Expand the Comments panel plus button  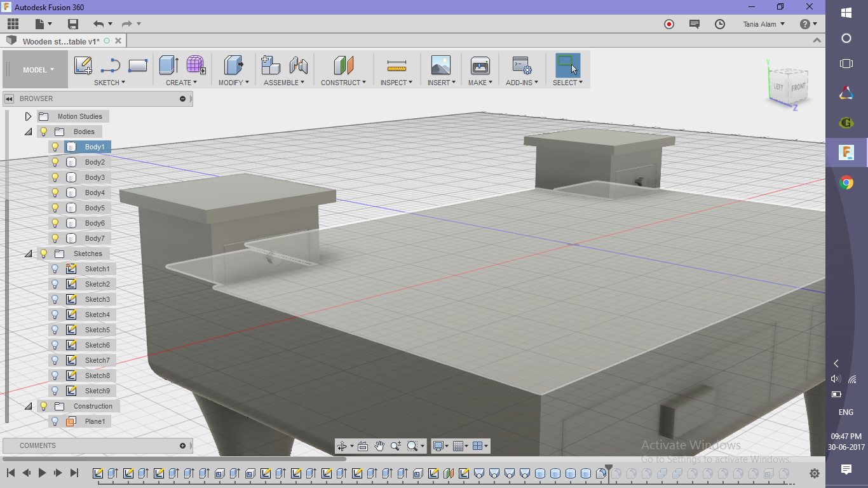183,445
